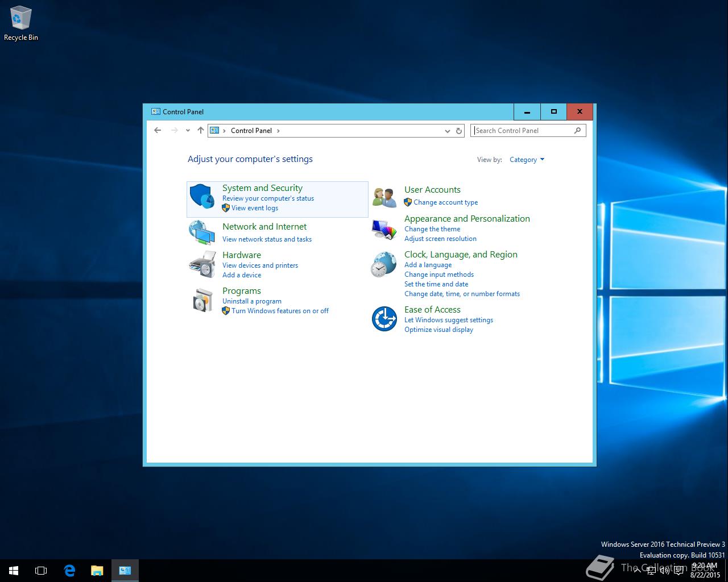Open the System and Security shield icon
The height and width of the screenshot is (582, 728).
[x=202, y=197]
